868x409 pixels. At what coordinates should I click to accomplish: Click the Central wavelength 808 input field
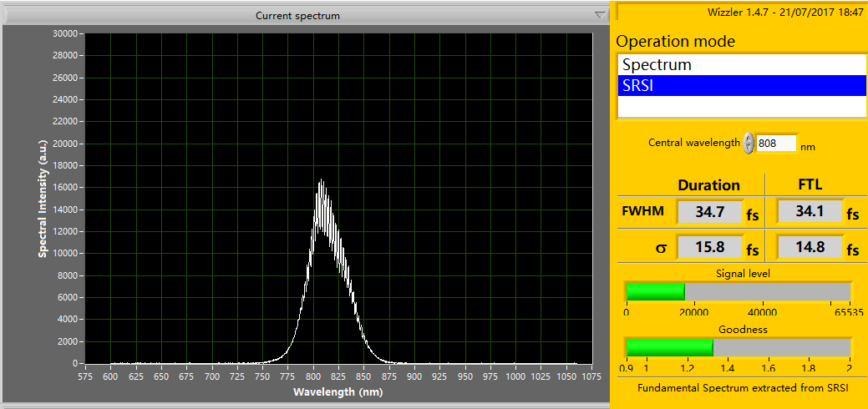click(x=776, y=144)
